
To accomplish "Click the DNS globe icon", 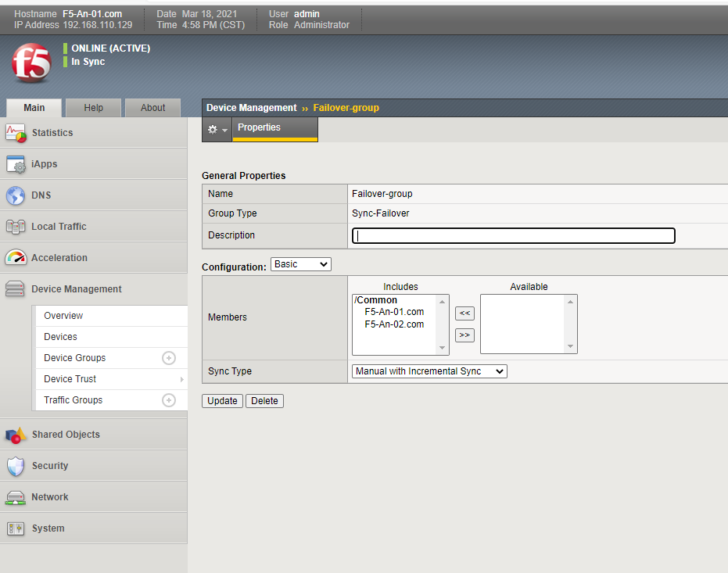I will pyautogui.click(x=16, y=195).
